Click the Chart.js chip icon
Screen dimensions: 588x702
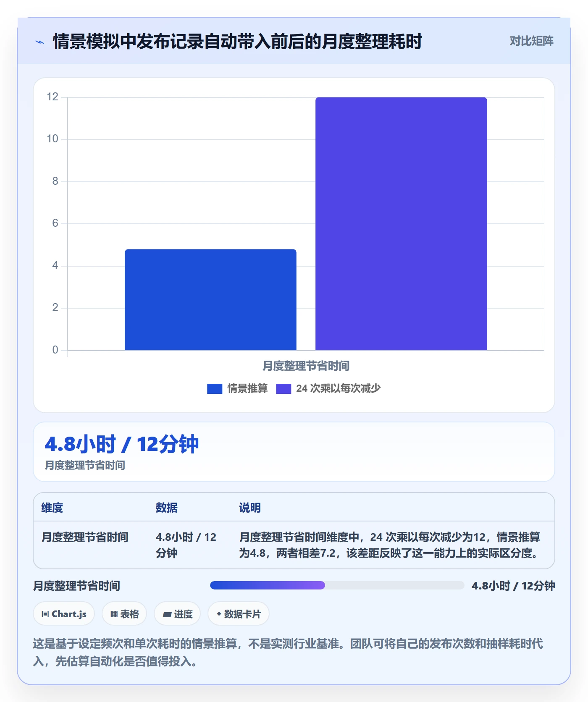(x=45, y=614)
